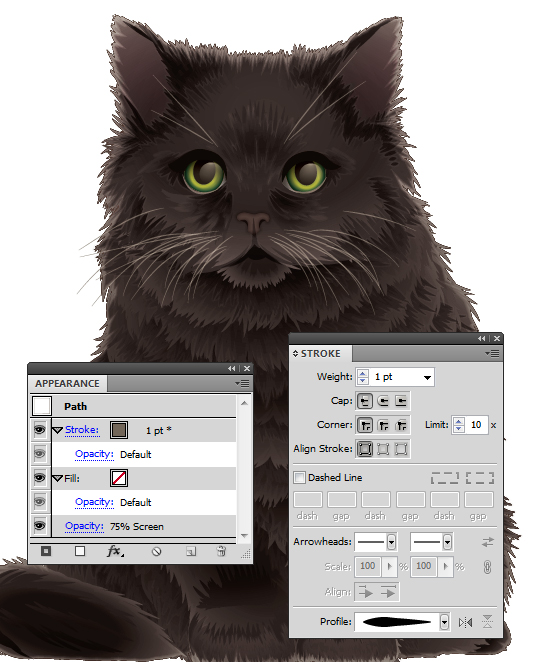This screenshot has height=662, width=534.
Task: Click the Fill none swatch
Action: point(119,478)
